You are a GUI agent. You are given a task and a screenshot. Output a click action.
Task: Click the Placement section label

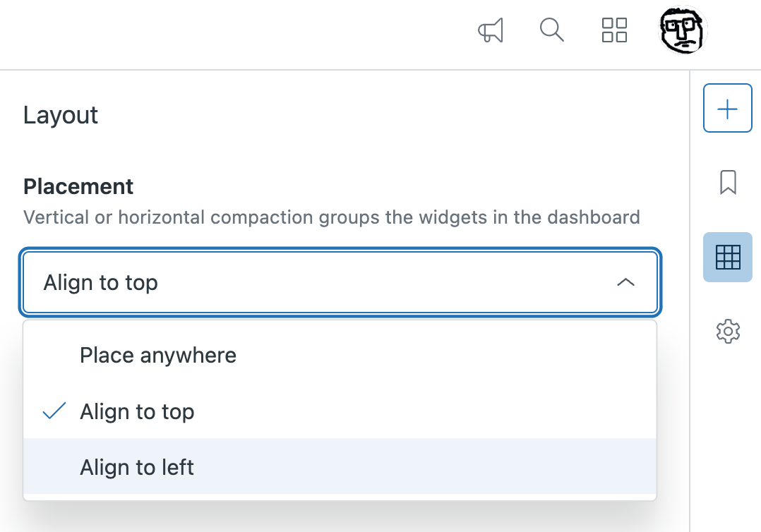[78, 186]
